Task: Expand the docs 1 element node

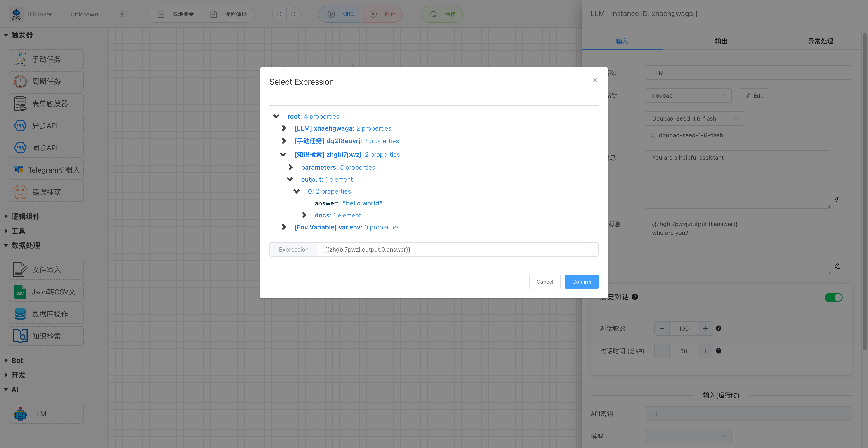Action: click(304, 215)
